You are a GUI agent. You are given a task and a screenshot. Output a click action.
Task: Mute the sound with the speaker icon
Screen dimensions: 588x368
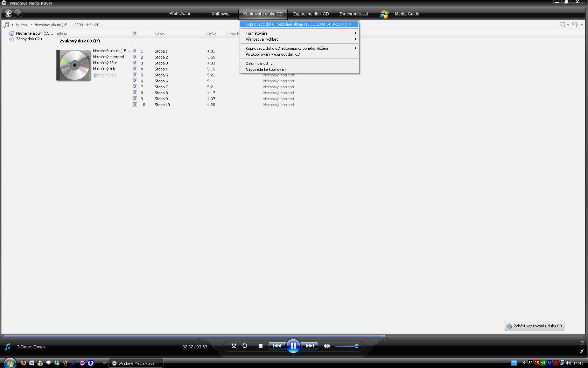click(x=327, y=346)
